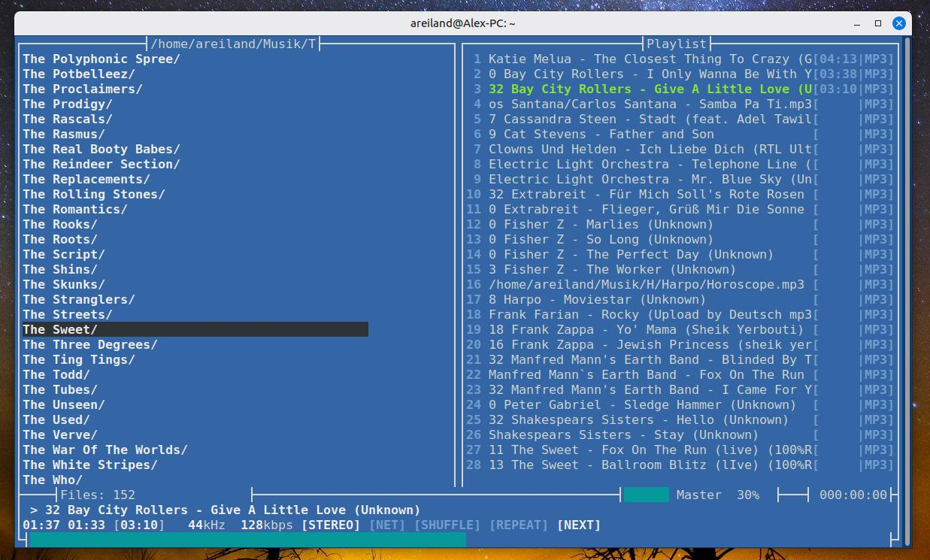Select The Unseen/ directory
930x560 pixels.
coord(64,404)
